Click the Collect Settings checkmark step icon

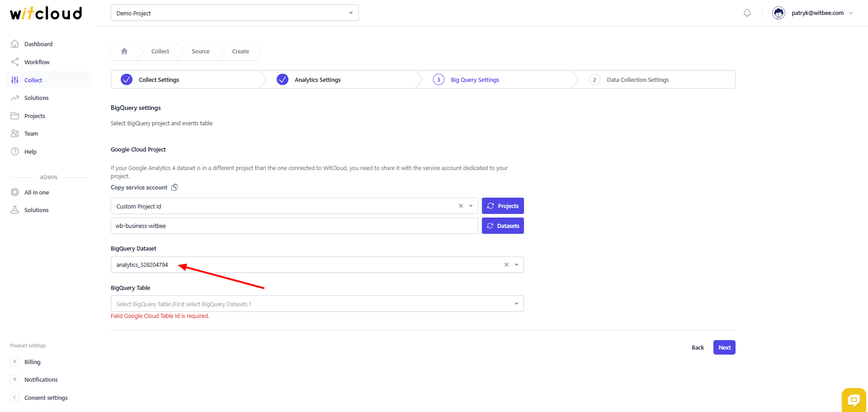coord(127,80)
